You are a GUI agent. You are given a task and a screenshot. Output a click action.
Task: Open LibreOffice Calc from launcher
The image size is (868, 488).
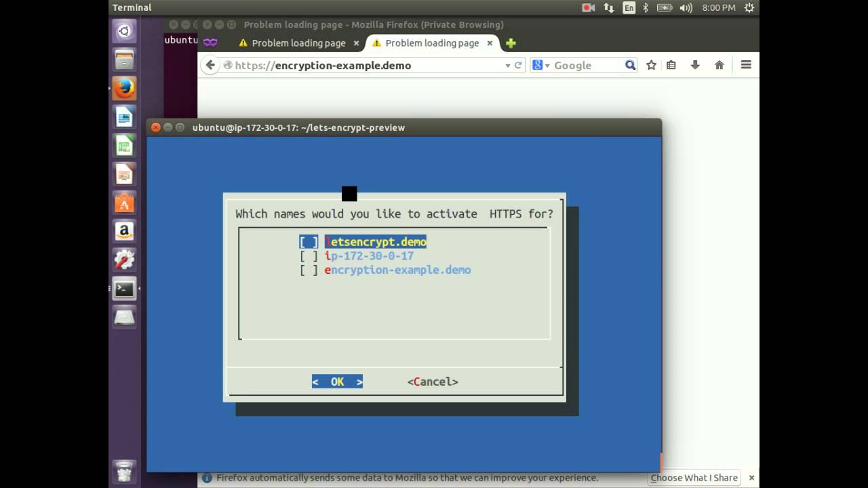pos(124,145)
